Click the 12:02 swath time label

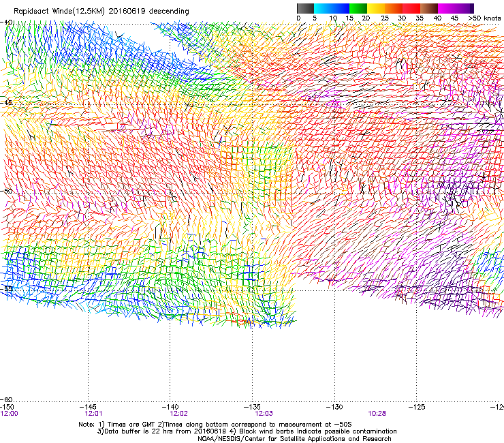click(178, 414)
